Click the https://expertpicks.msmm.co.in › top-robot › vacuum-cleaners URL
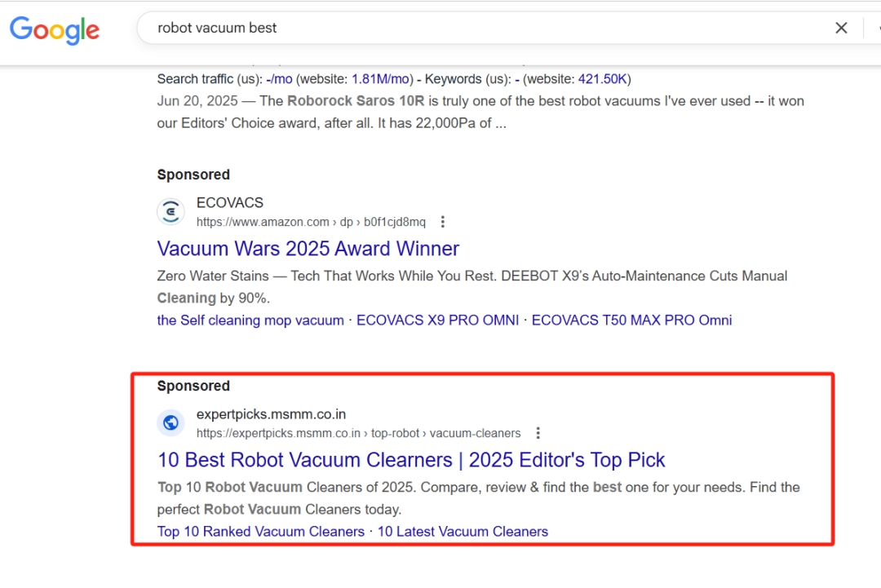The height and width of the screenshot is (588, 881). point(358,433)
